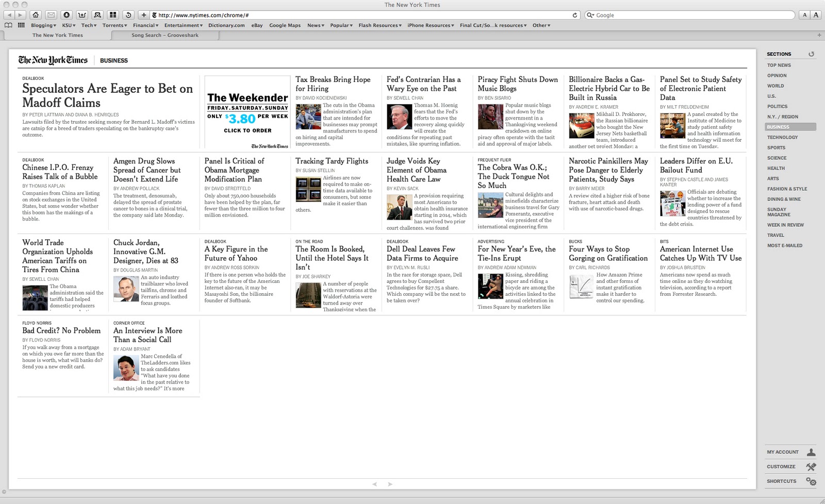
Task: Refresh sections using the sidebar reload icon
Action: [x=811, y=54]
